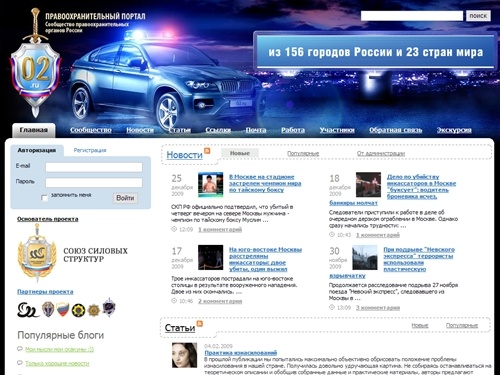Viewport: 500px width, 375px height.
Task: Click clock icon next to 10:46
Action: click(x=174, y=301)
